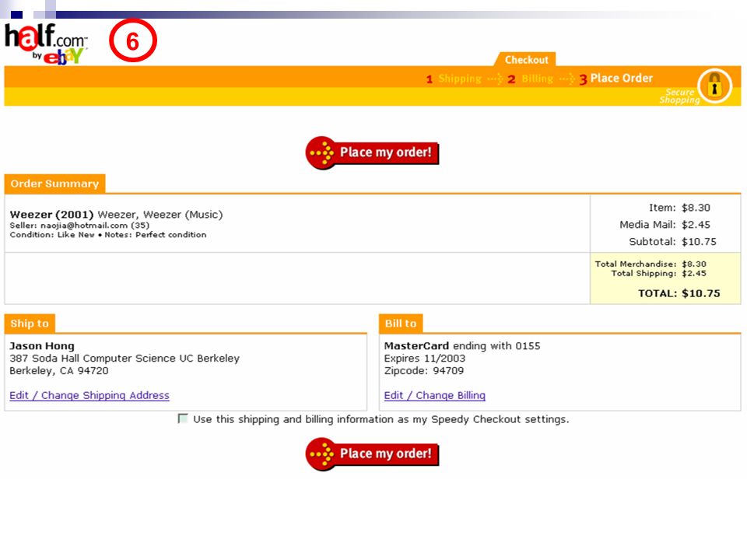Open the Edit / Change Shipping Address link
The width and height of the screenshot is (747, 560).
click(89, 395)
